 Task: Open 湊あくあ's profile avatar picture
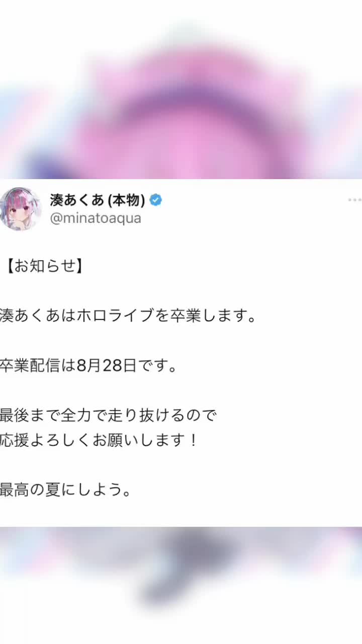coord(20,209)
